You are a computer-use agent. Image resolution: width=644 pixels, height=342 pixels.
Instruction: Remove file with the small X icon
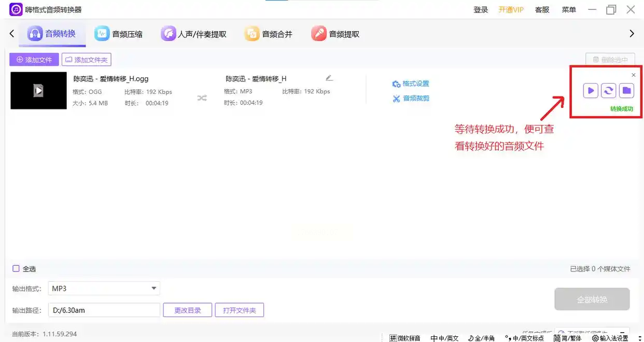633,75
